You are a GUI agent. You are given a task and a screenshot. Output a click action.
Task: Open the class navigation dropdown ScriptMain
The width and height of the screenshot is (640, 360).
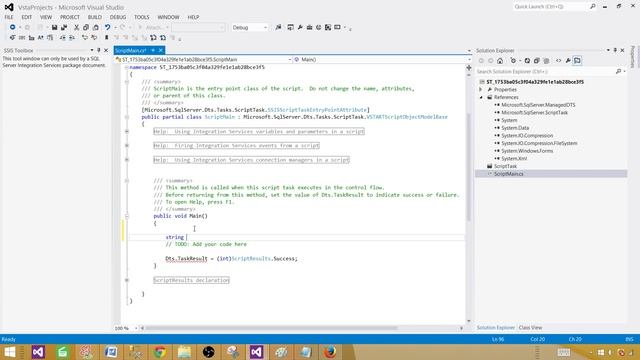pos(203,59)
